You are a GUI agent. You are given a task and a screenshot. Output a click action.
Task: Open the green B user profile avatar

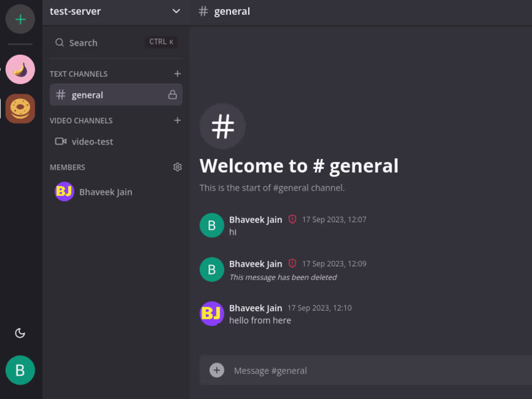click(20, 370)
